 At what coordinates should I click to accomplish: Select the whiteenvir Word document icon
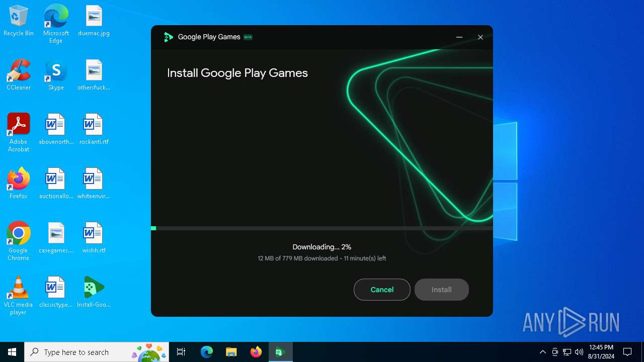[x=94, y=184]
